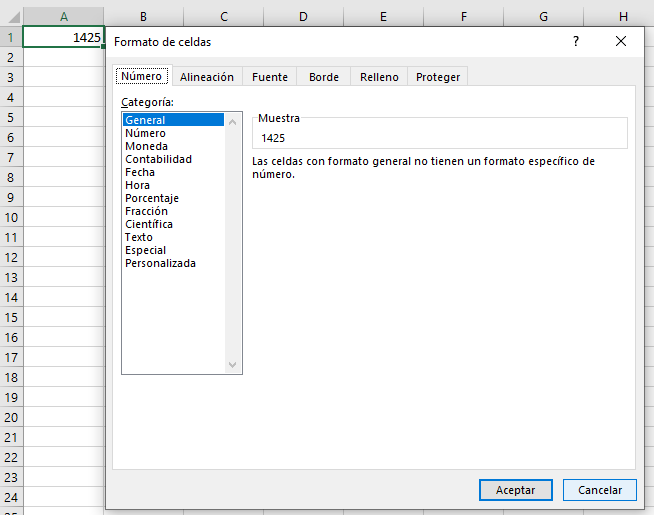Image resolution: width=654 pixels, height=515 pixels.
Task: Go to the Borde tab
Action: 324,77
